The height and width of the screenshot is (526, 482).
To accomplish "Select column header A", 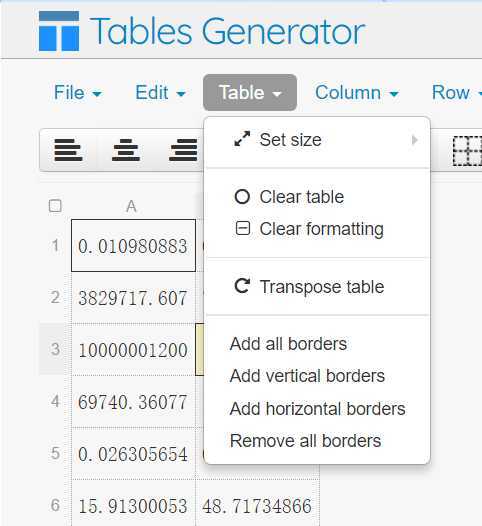I will [131, 206].
